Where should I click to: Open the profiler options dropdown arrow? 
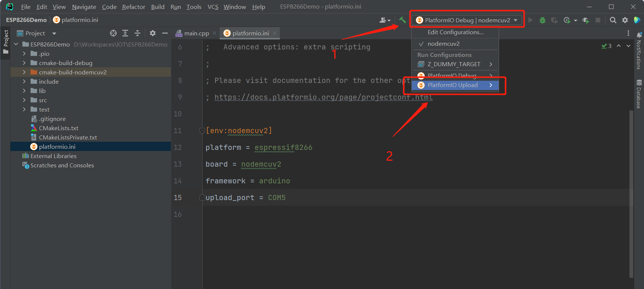575,20
